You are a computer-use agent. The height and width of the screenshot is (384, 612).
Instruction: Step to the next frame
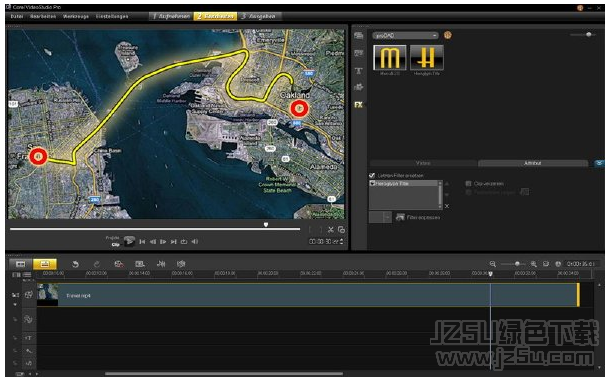tap(163, 242)
